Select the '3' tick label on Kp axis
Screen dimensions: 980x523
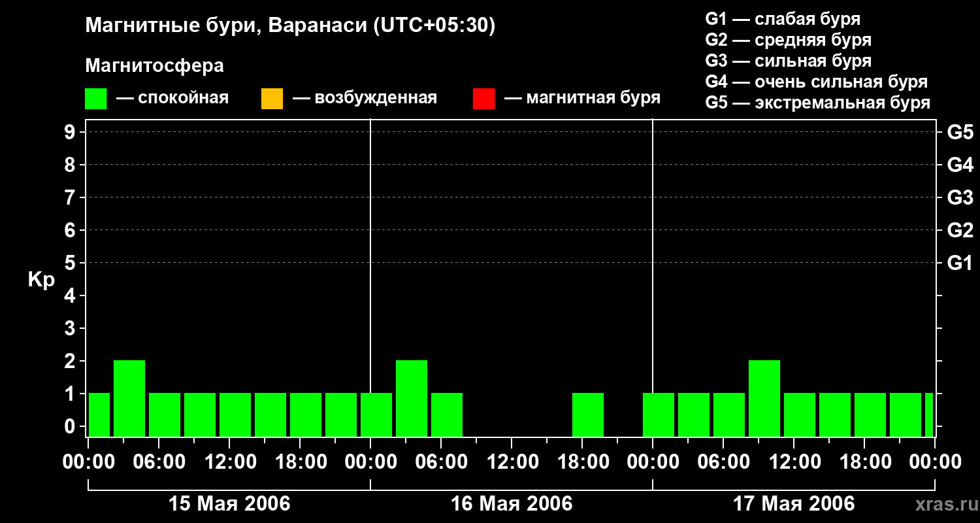[x=71, y=328]
